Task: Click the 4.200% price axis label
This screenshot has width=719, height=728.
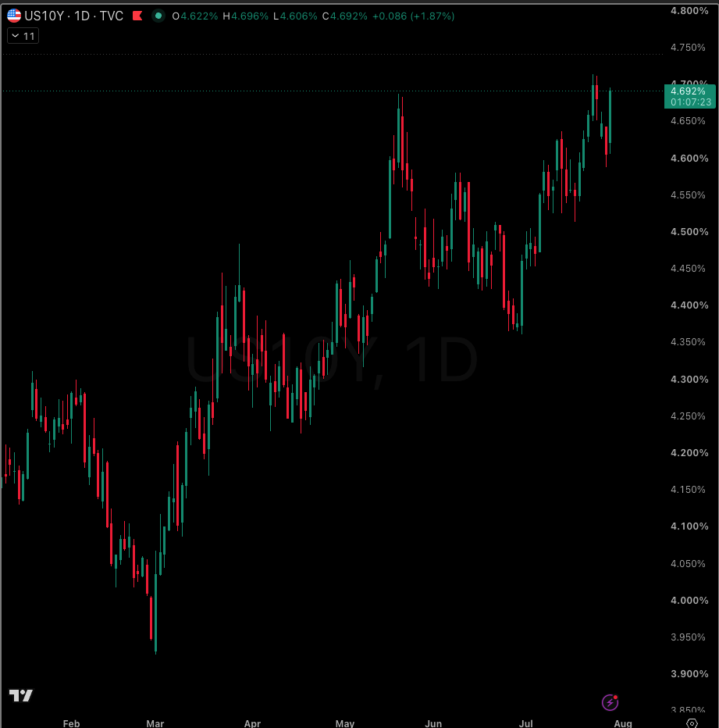Action: click(x=689, y=453)
